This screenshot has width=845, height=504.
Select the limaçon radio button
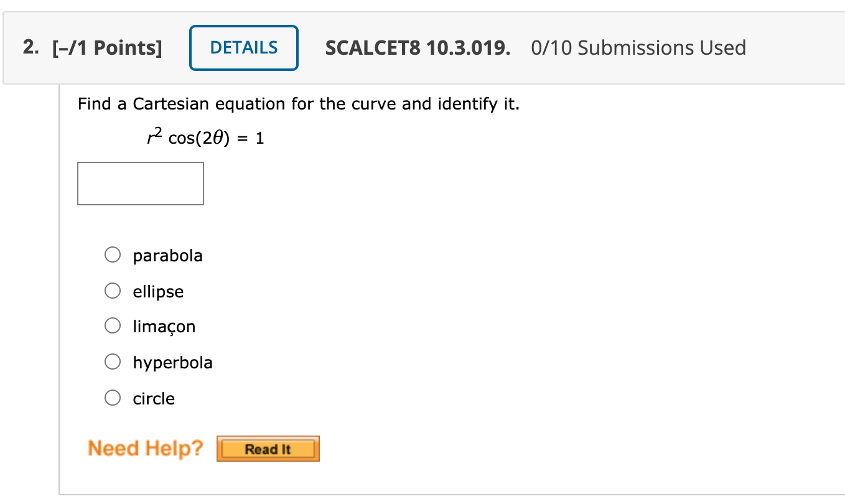[113, 325]
